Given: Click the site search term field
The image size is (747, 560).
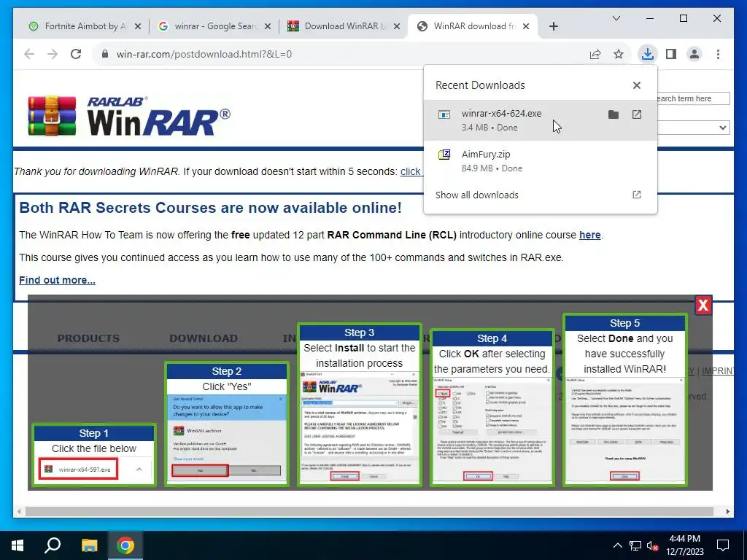Looking at the screenshot, I should [x=693, y=98].
